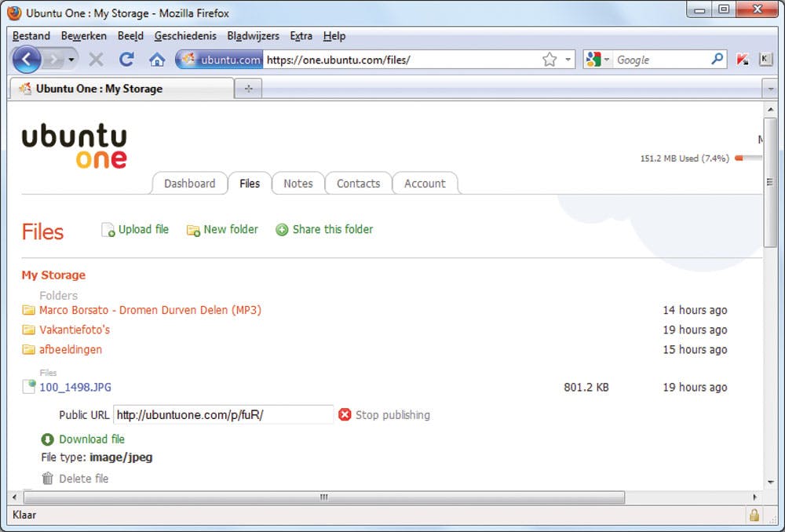Click the Upload file page icon
The height and width of the screenshot is (532, 785).
coord(108,230)
